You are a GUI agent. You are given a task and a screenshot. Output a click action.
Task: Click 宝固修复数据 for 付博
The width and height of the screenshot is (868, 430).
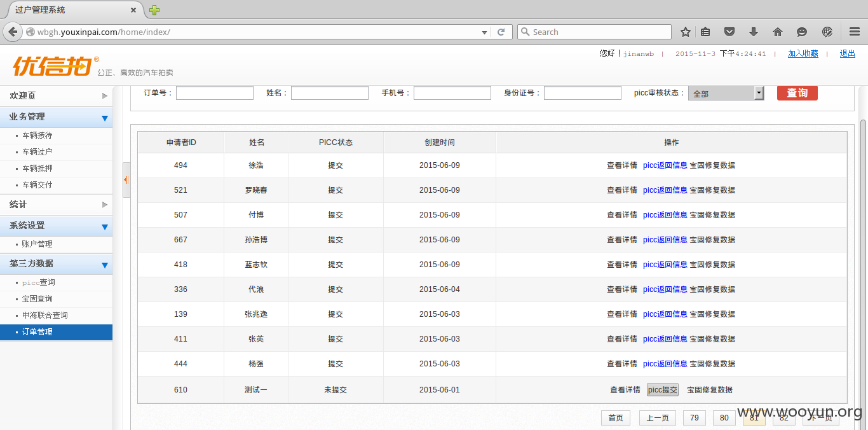tap(712, 215)
